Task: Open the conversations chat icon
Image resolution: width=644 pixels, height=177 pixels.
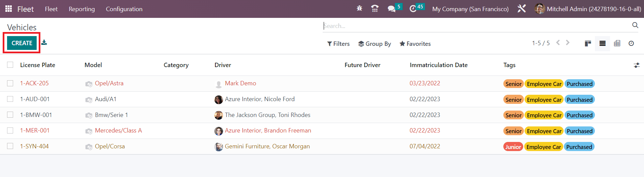Action: pos(391,9)
